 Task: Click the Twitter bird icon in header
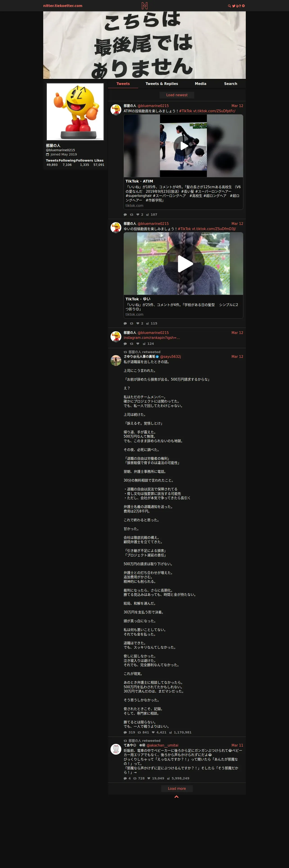pos(234,6)
